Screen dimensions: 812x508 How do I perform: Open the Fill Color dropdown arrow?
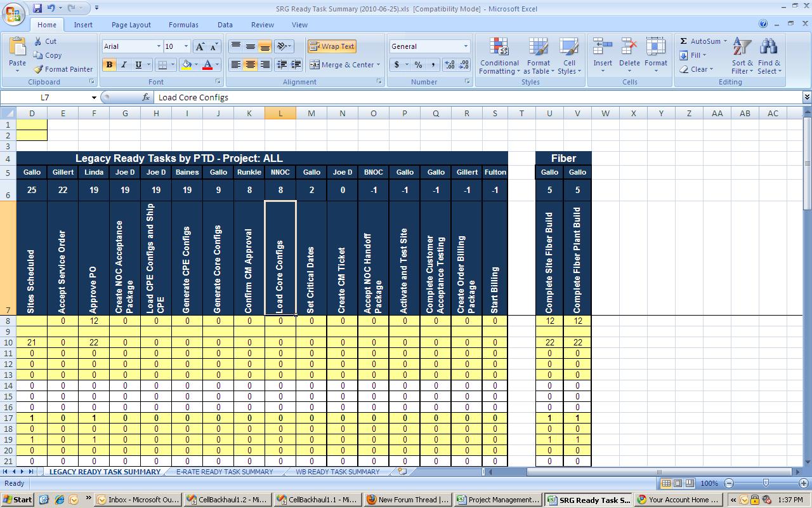click(196, 65)
